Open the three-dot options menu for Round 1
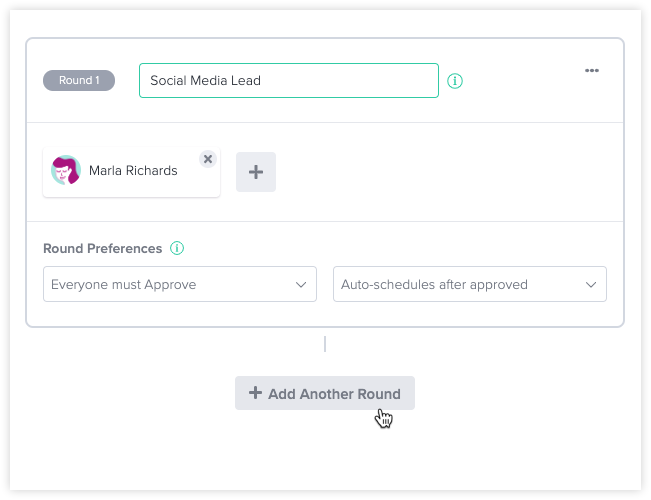The width and height of the screenshot is (651, 500). tap(592, 71)
